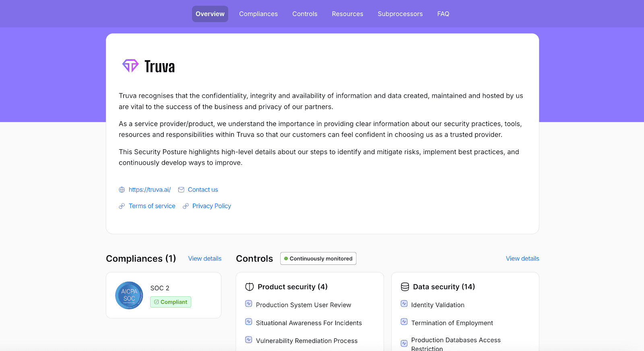Open the Subprocessors tab

pyautogui.click(x=400, y=14)
